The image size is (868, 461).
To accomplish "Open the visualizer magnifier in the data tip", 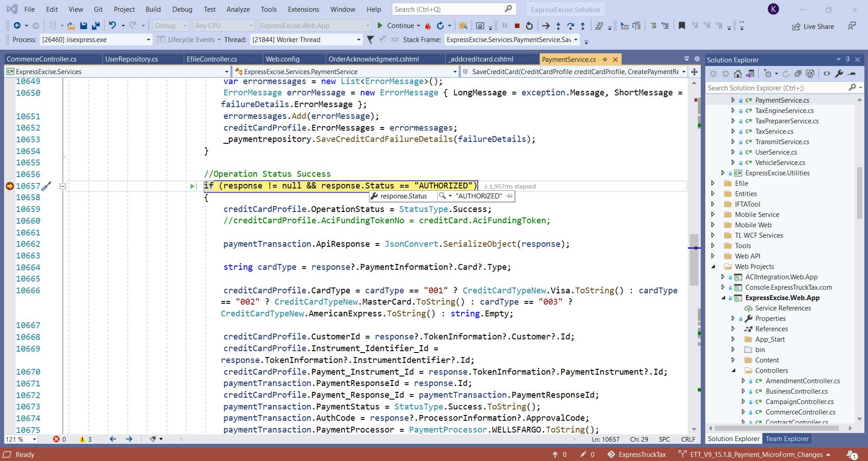I will point(443,196).
